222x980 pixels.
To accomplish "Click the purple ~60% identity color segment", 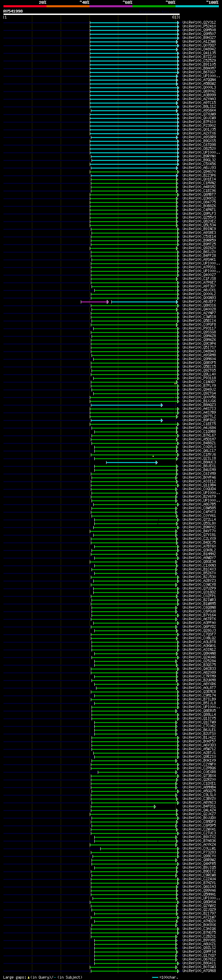I will point(111,6).
